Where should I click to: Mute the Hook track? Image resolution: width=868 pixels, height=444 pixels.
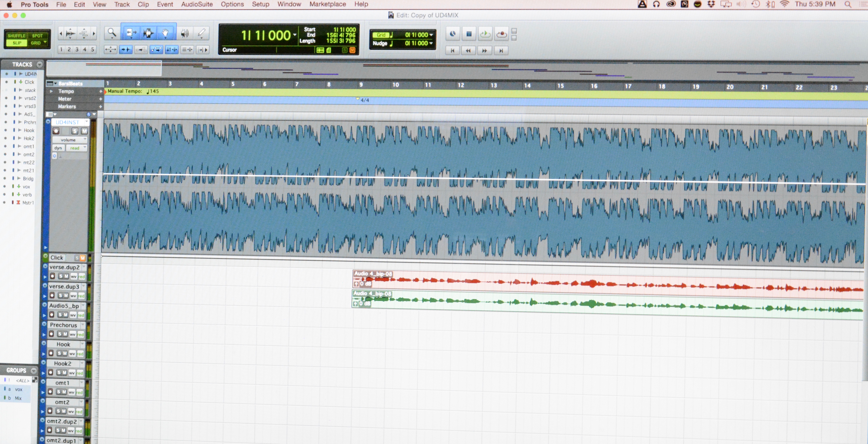click(x=65, y=353)
